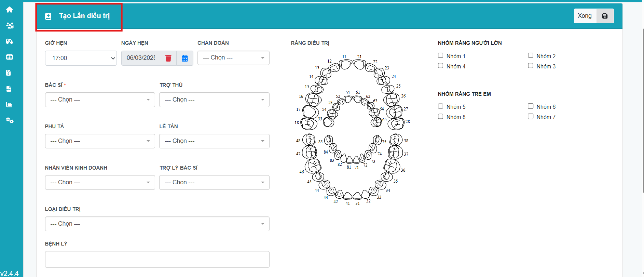Expand the Bác sĩ dropdown
644x277 pixels.
100,100
